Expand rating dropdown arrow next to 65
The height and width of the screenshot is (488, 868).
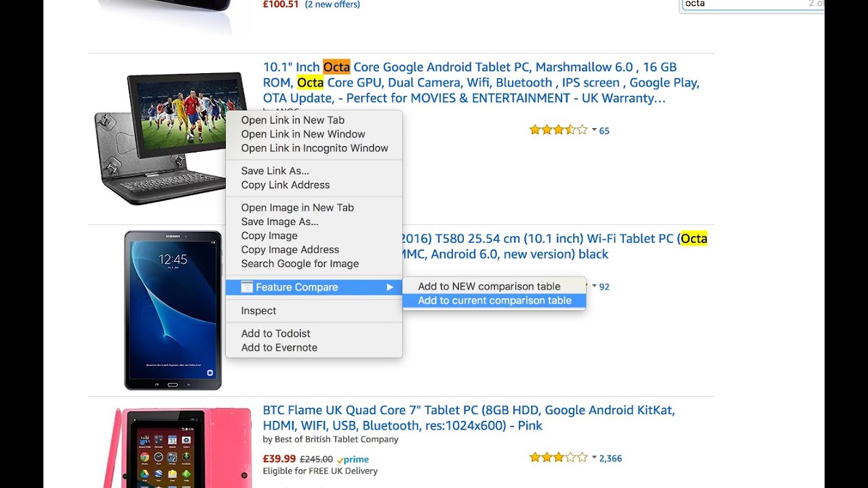[594, 130]
